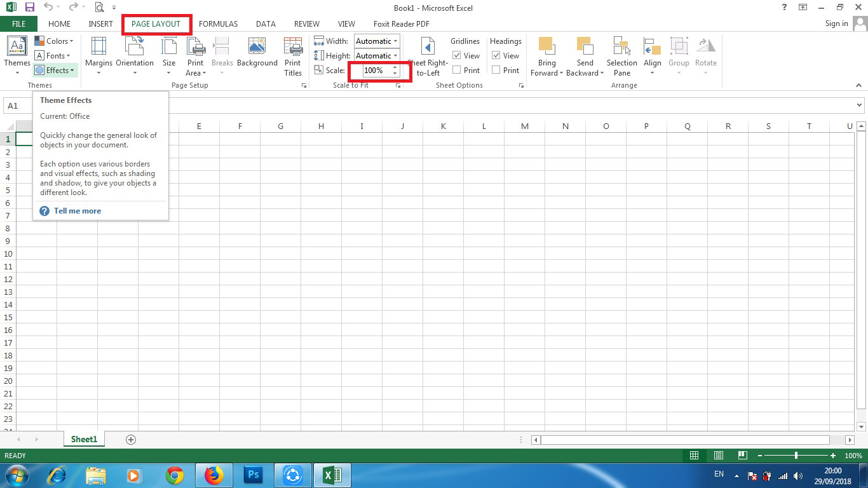Click the 100% zoom level
Screen dimensions: 868x488
coord(853,456)
